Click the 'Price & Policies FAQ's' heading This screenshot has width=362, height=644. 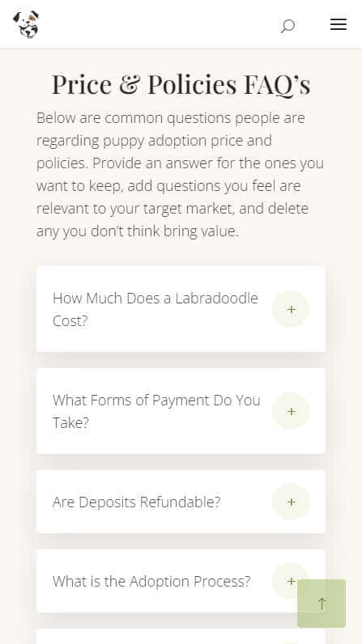tap(181, 84)
